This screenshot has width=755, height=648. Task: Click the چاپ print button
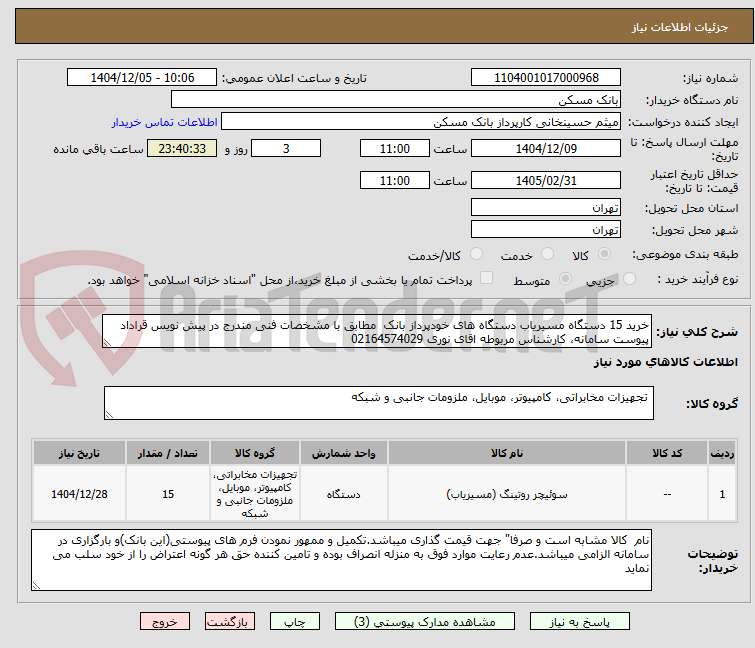coord(295,622)
